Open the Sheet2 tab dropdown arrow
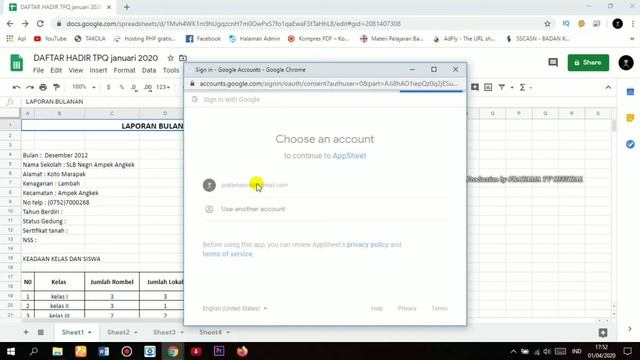640x360 pixels. [136, 333]
